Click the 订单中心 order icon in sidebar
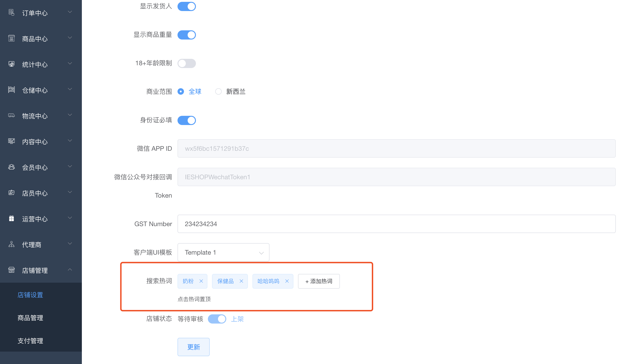 pos(11,12)
